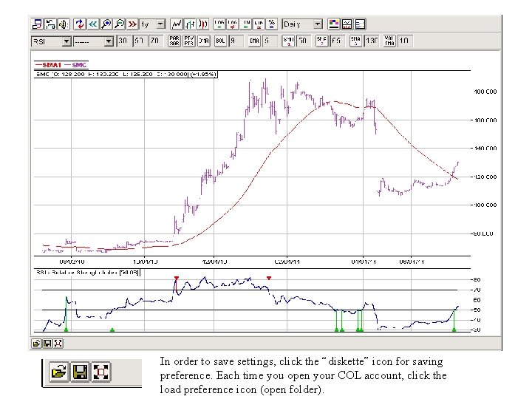Click the volume sub-chart icon beside the color palette
This screenshot has width=532, height=399.
(347, 24)
